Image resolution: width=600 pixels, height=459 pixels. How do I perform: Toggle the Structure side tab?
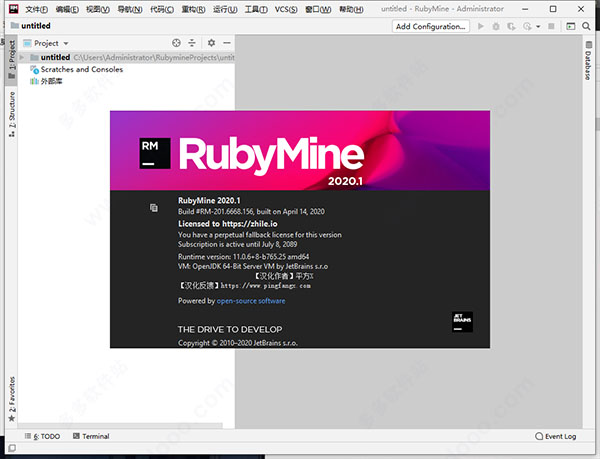(x=12, y=114)
